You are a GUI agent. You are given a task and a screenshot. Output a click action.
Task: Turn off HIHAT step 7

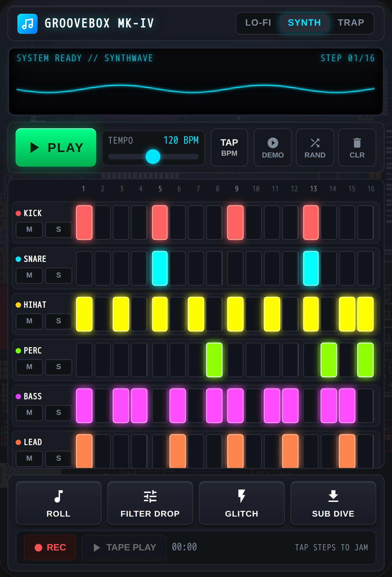196,314
